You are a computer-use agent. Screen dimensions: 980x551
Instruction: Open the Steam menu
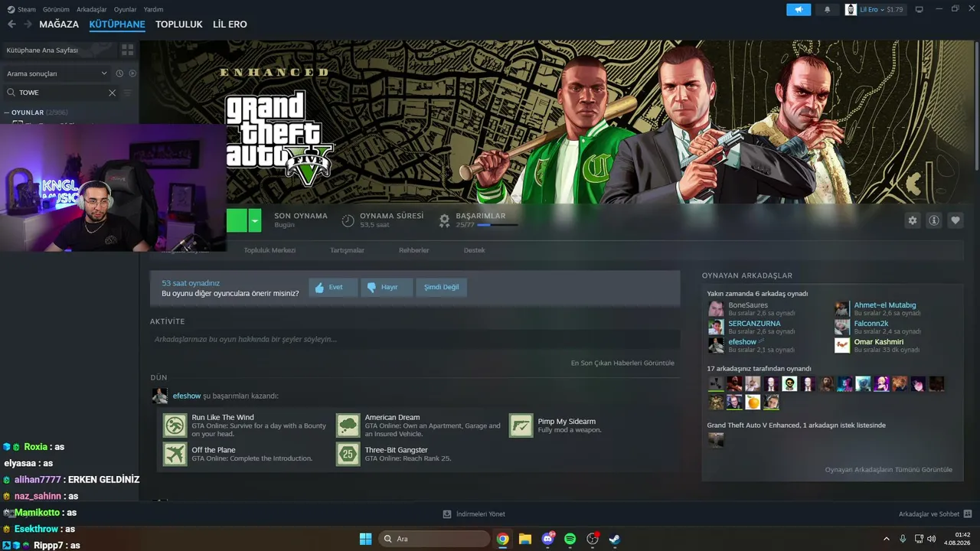tap(27, 9)
